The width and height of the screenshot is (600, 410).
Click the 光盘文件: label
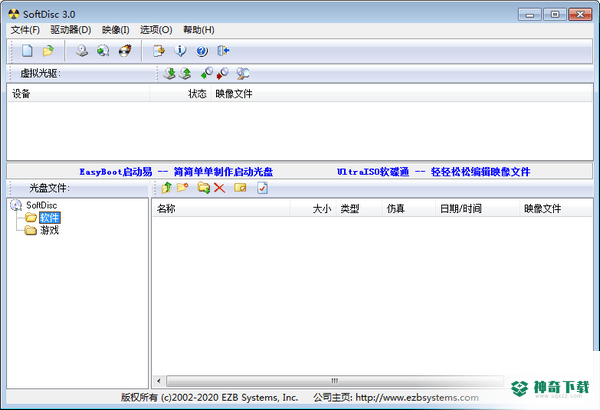pyautogui.click(x=49, y=188)
